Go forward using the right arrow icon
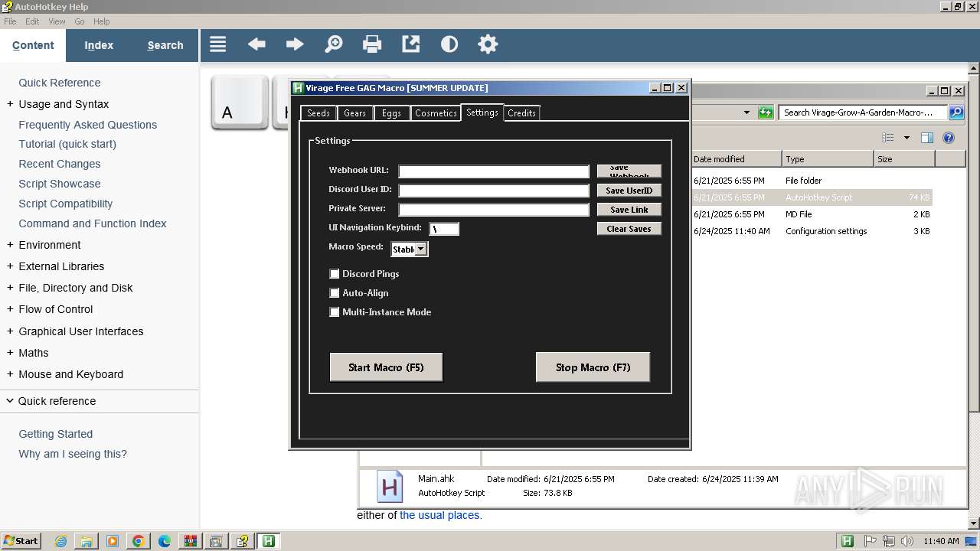Image resolution: width=980 pixels, height=551 pixels. pos(295,44)
